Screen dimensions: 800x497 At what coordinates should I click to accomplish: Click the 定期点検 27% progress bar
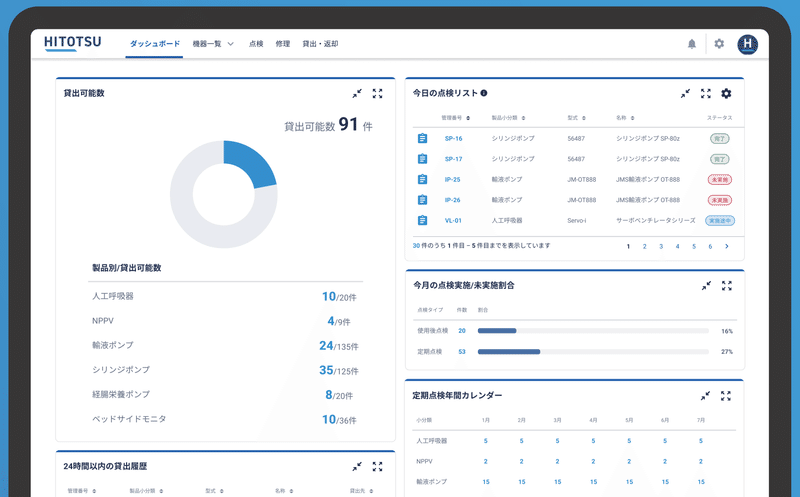coord(593,352)
